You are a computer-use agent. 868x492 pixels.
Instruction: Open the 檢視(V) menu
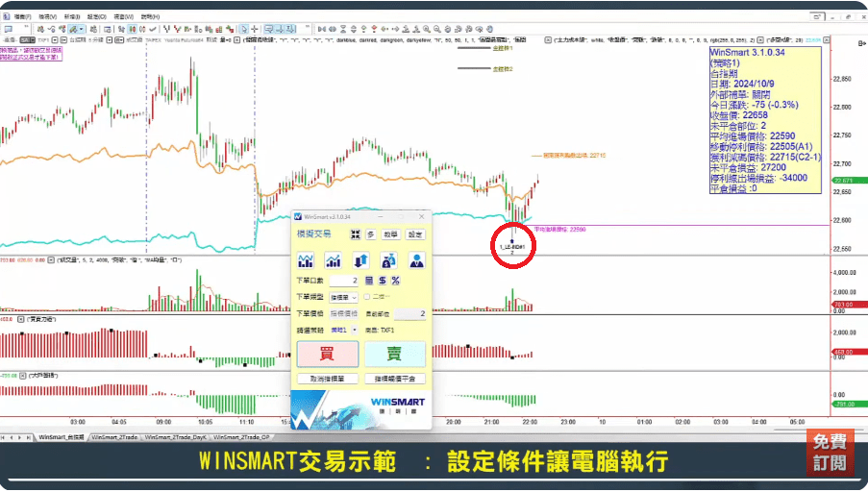(48, 17)
